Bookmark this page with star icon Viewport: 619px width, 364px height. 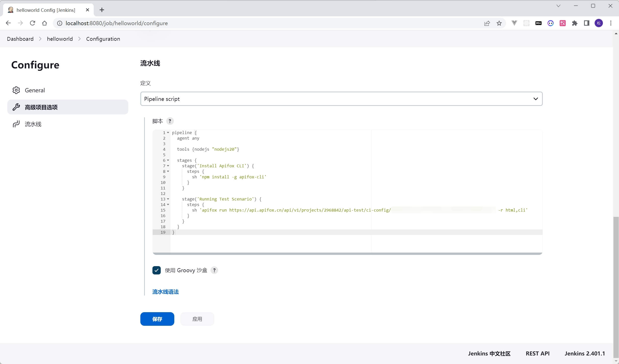499,23
